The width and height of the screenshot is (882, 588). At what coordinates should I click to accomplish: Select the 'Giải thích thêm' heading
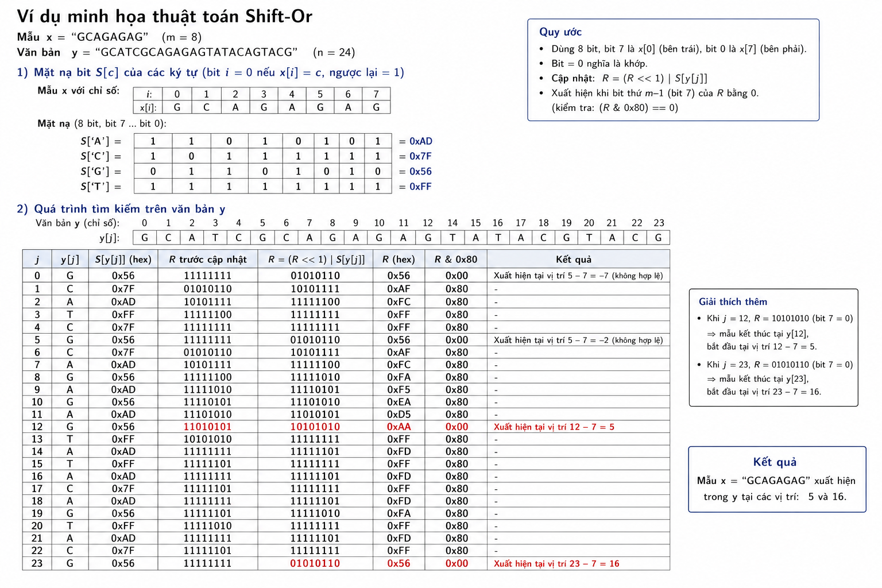(x=733, y=302)
